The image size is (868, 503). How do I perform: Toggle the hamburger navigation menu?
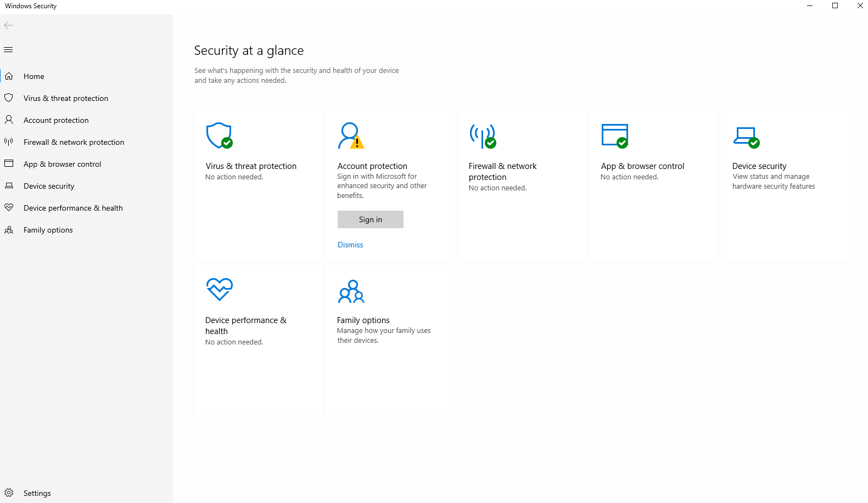coord(8,50)
